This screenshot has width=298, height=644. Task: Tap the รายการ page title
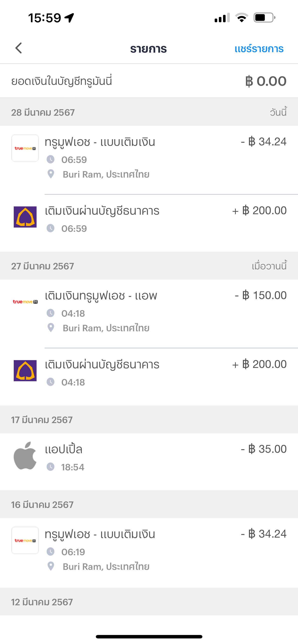[x=148, y=49]
